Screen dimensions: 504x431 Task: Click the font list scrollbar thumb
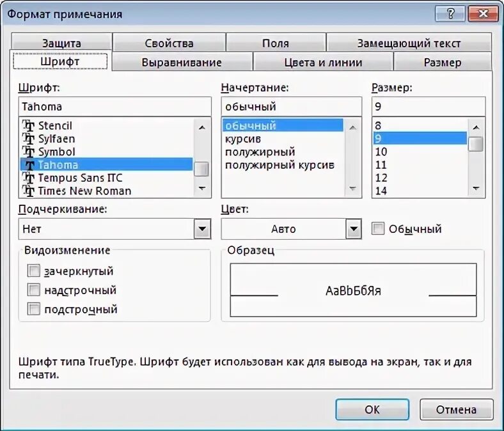(x=202, y=169)
